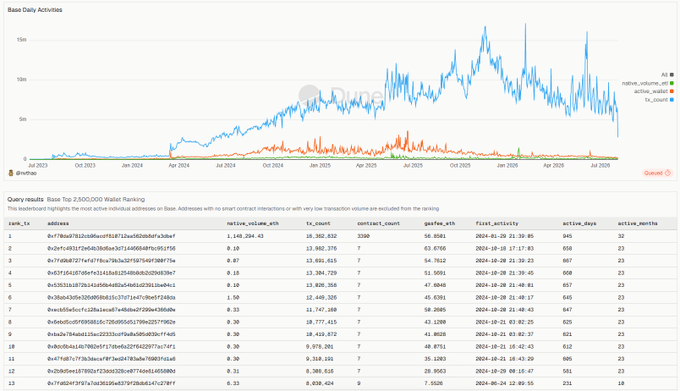
Task: Click first activity 2024-10-29 00:16:47
Action: 504,371
